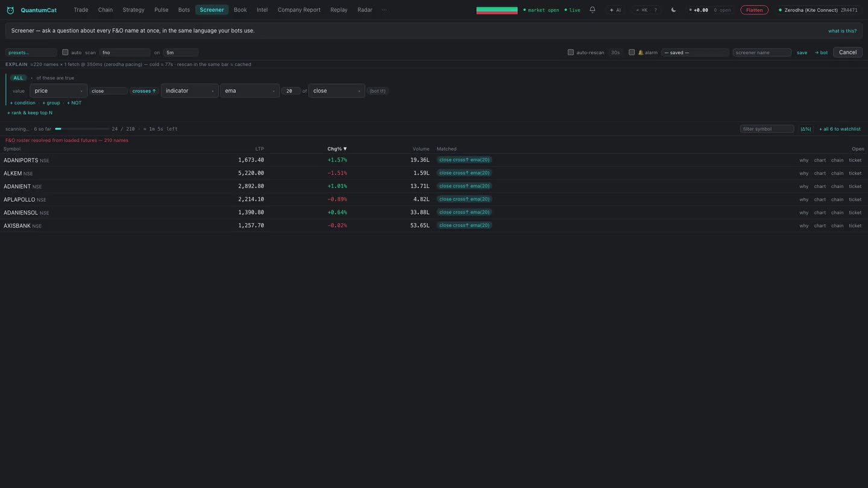Open ticket for APLAPOLLO
Viewport: 868px width, 488px height.
click(x=855, y=199)
